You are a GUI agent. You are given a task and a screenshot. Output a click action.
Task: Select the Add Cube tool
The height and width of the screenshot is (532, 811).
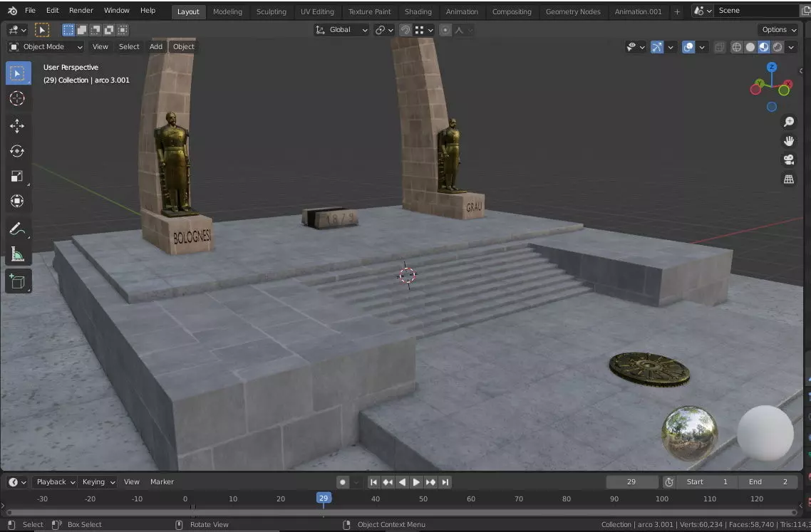click(x=17, y=282)
